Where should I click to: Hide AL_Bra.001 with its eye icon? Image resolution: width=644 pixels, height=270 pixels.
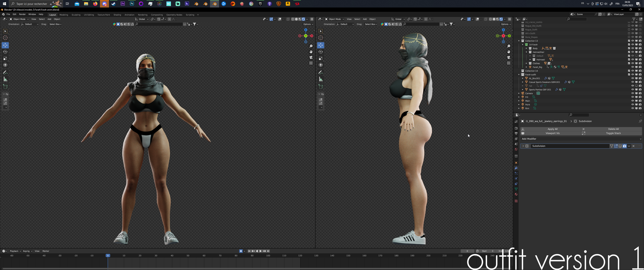pos(633,78)
